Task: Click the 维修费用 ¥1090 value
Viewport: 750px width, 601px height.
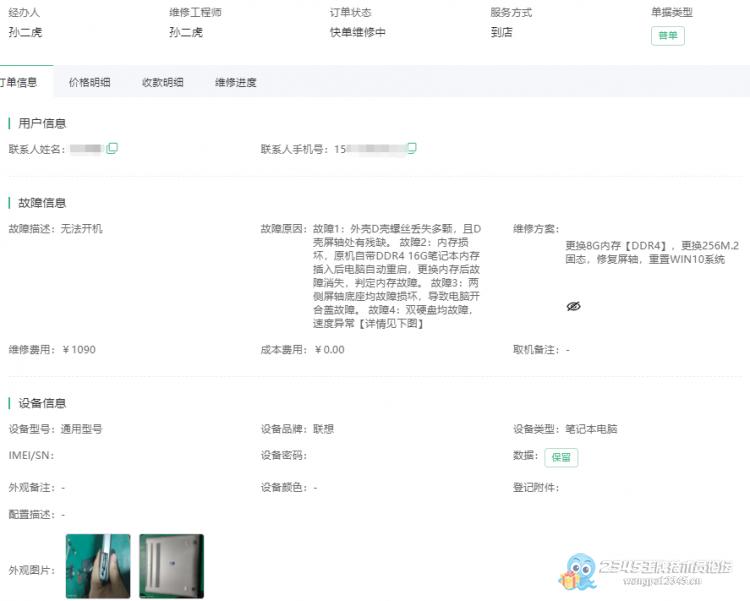Action: pos(79,350)
